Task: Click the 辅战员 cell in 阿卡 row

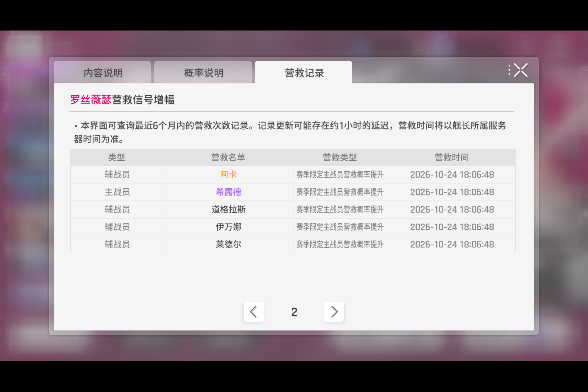Action: (117, 175)
